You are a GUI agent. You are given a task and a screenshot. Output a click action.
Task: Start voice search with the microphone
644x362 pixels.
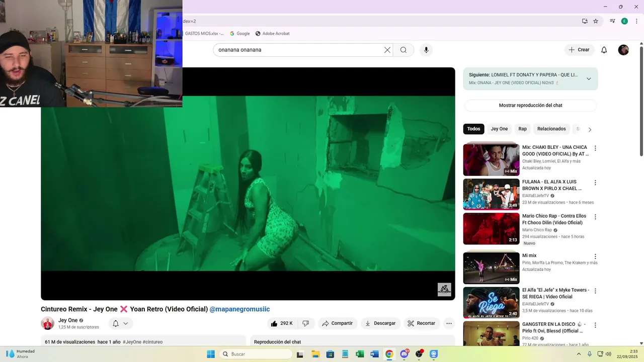[x=426, y=50]
